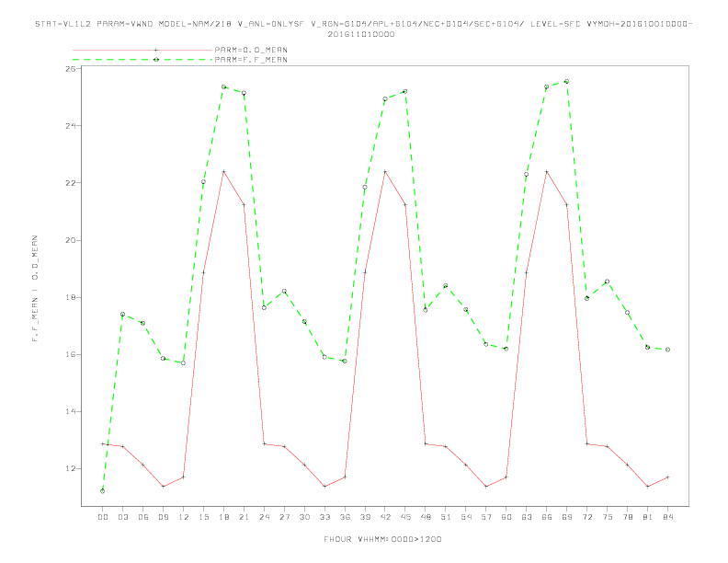The width and height of the screenshot is (728, 563).
Task: Click the x-axis tick label 81
Action: click(x=648, y=517)
